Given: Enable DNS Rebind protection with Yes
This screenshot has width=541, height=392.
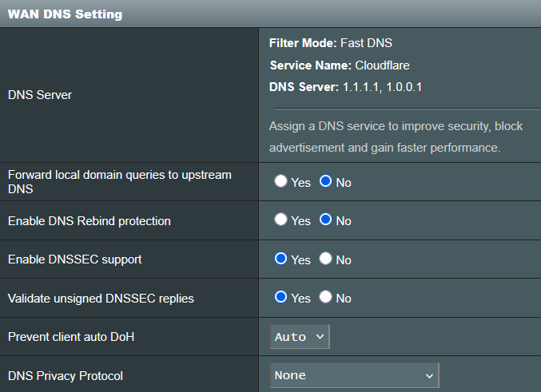Looking at the screenshot, I should tap(280, 220).
